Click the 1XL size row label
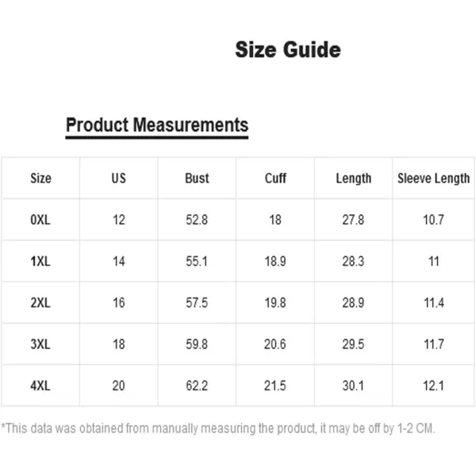The width and height of the screenshot is (476, 476). point(40,261)
